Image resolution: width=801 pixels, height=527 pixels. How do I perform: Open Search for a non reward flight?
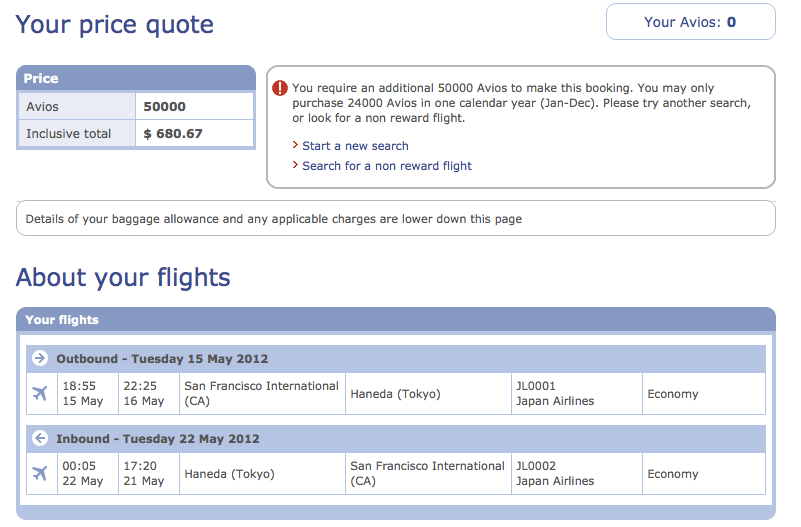pos(387,166)
